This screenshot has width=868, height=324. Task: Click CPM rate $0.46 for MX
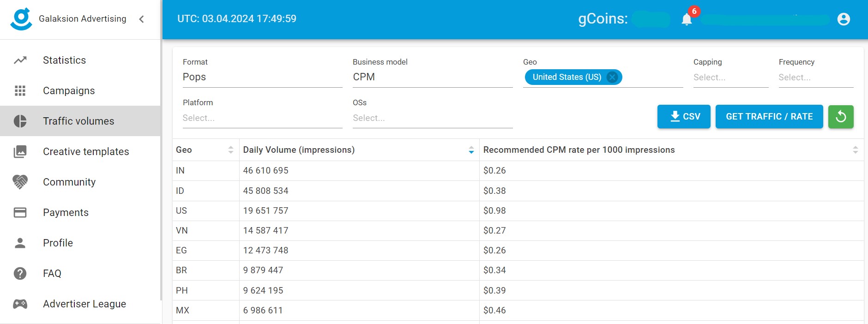[494, 310]
